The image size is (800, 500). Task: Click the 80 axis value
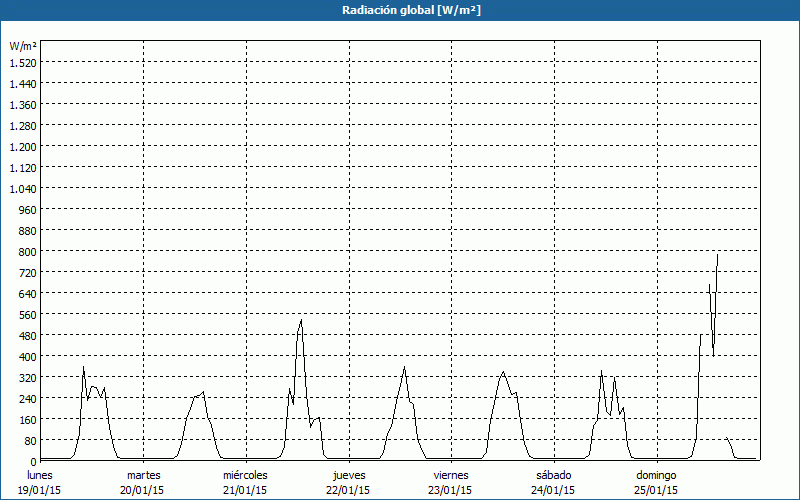point(31,440)
